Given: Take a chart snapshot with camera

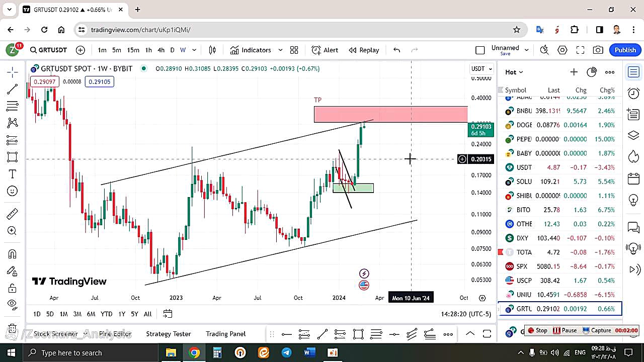Looking at the screenshot, I should point(598,50).
